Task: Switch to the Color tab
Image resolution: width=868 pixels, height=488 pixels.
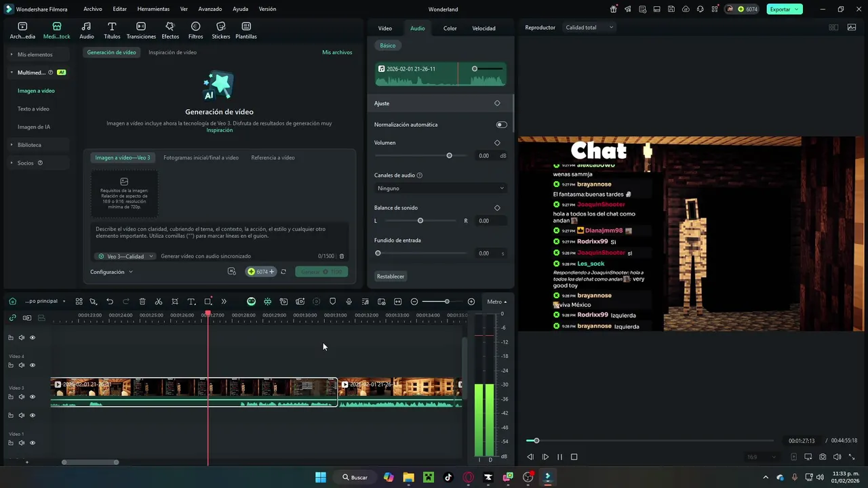Action: [x=450, y=28]
